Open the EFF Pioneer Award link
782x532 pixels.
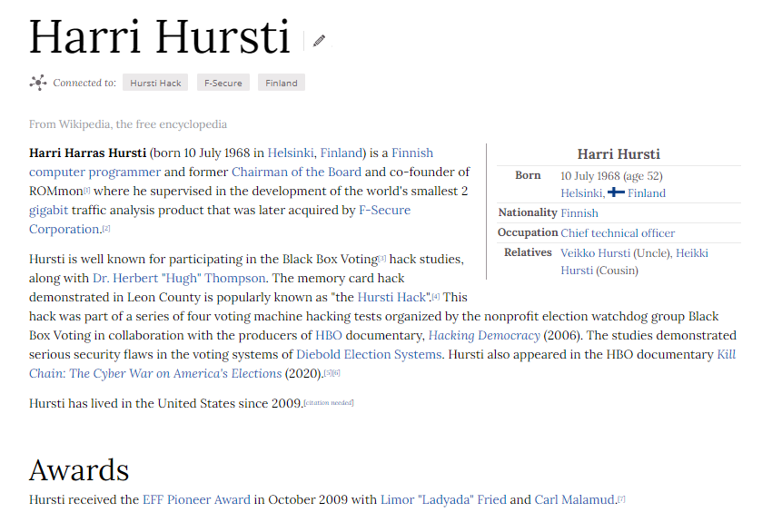[196, 499]
